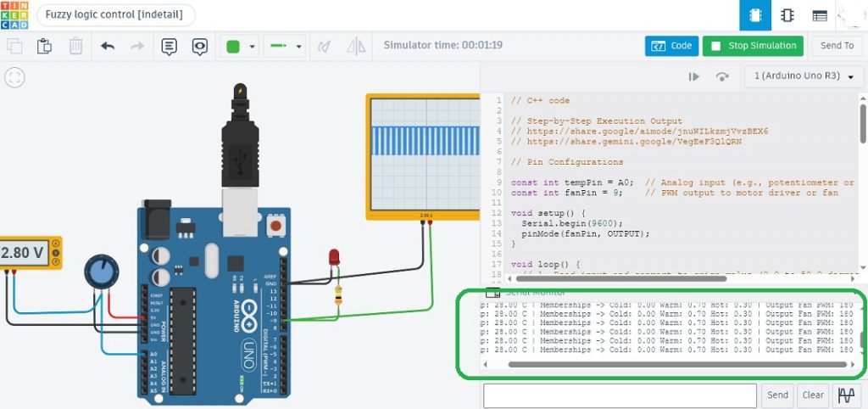Toggle the serial graph icon
This screenshot has height=409, width=868.
click(x=847, y=395)
